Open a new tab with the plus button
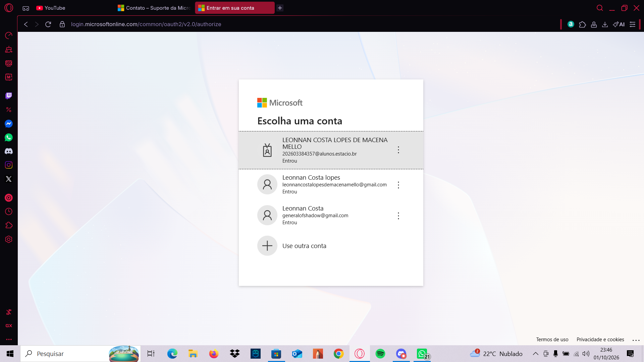644x362 pixels. [x=280, y=8]
